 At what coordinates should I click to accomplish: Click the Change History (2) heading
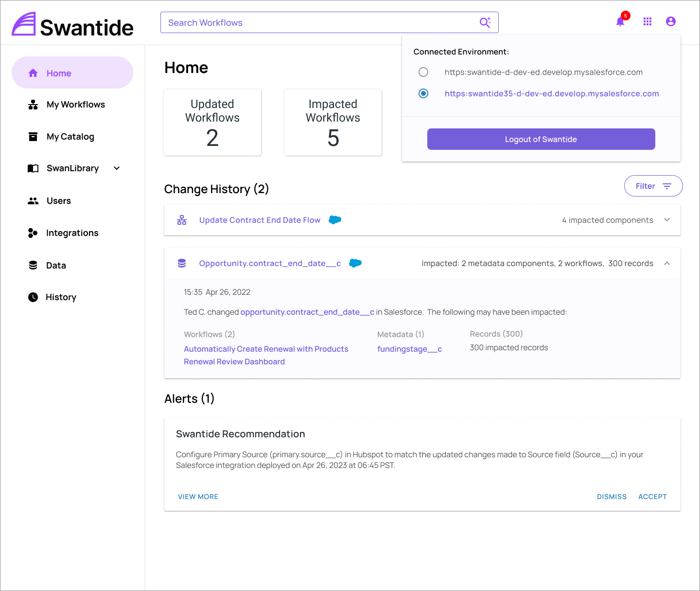(x=217, y=189)
